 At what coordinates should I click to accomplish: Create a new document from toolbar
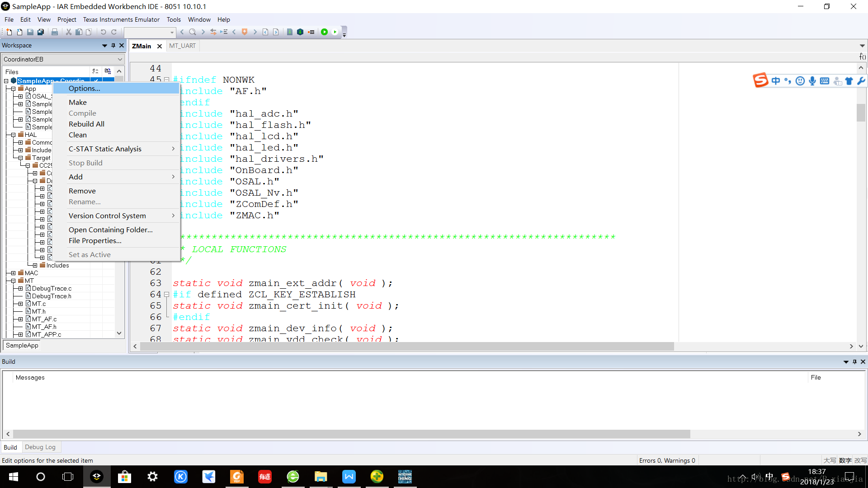[9, 32]
